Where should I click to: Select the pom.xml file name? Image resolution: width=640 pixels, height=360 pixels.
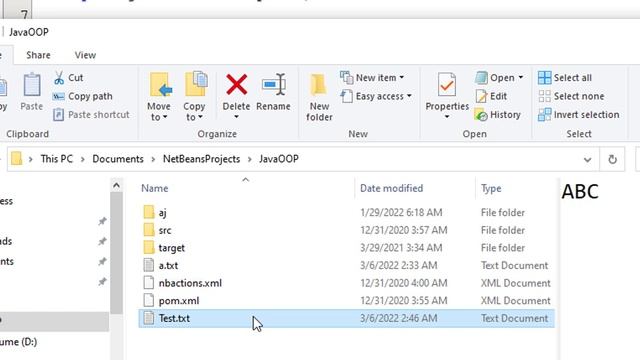coord(179,301)
